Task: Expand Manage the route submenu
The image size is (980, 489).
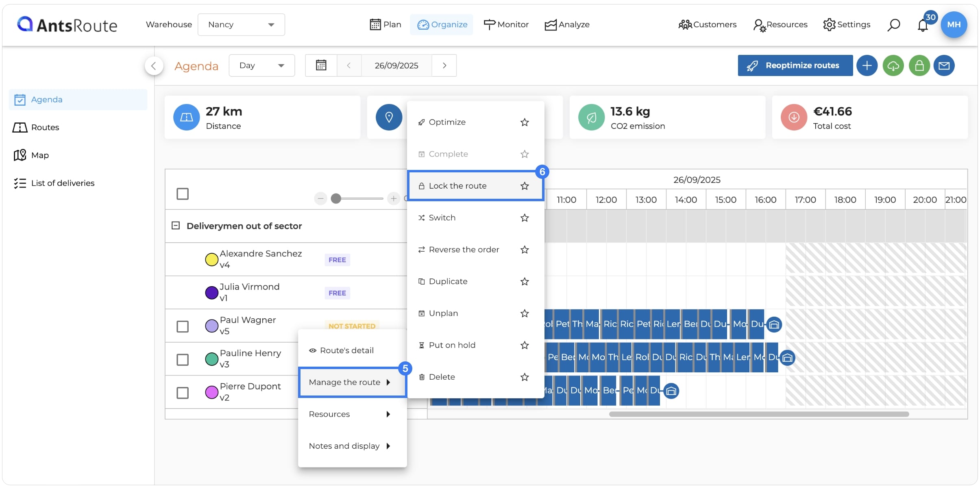Action: (x=352, y=382)
